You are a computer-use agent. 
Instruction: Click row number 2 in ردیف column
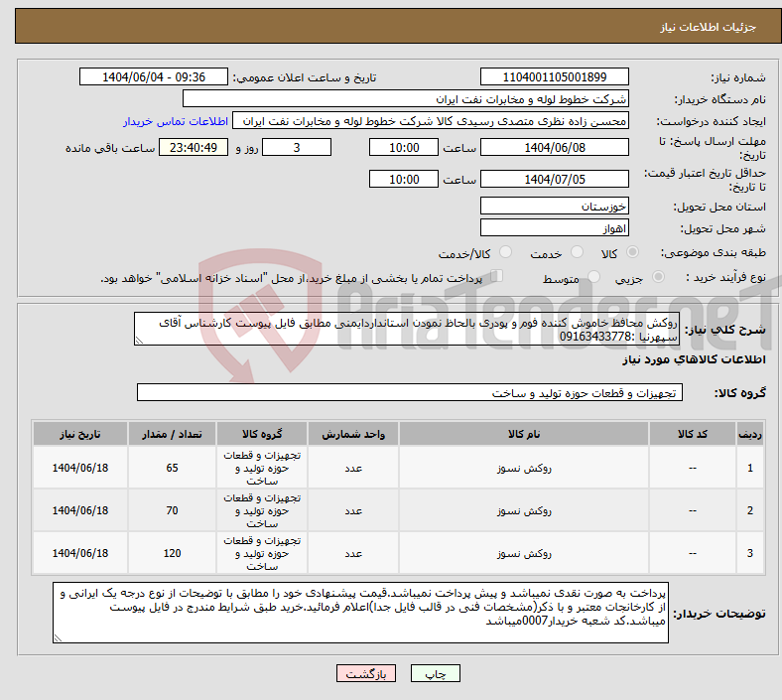pos(750,511)
